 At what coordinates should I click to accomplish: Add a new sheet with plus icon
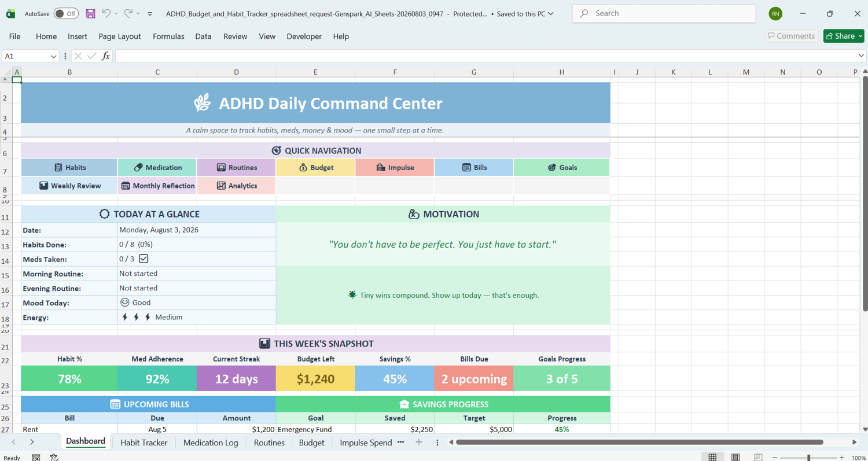click(x=419, y=442)
